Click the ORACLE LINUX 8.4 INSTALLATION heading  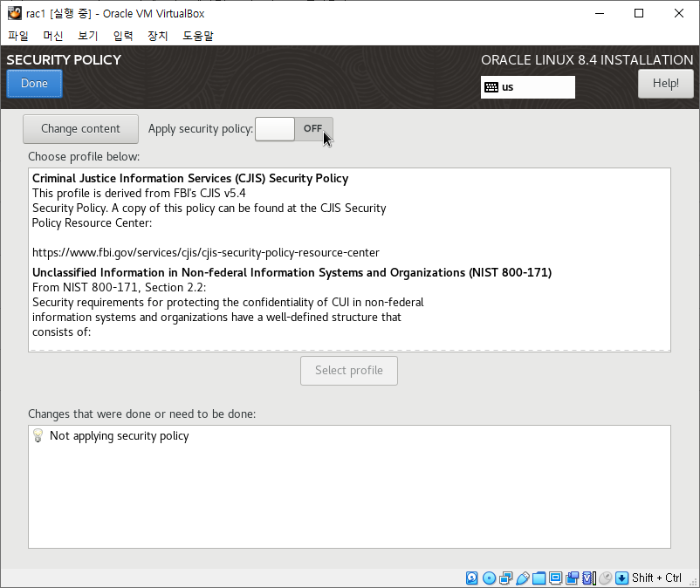(587, 60)
